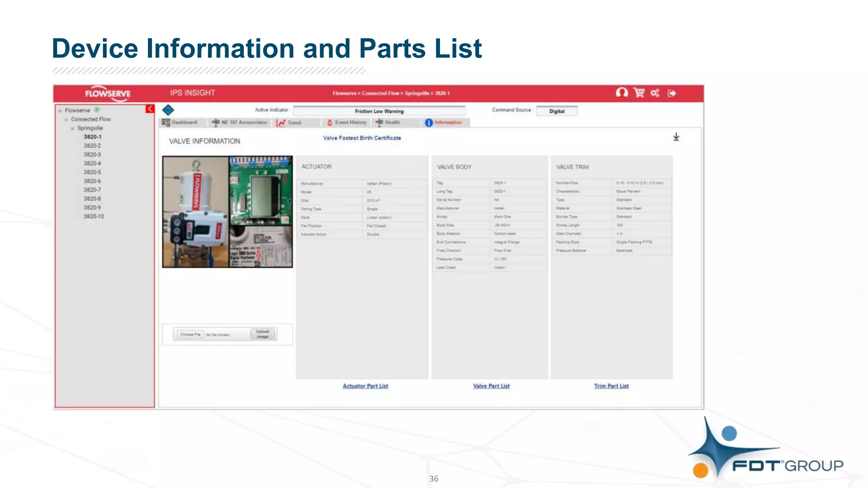Click the green status icon beside Flowserve
The height and width of the screenshot is (488, 868).
[97, 109]
